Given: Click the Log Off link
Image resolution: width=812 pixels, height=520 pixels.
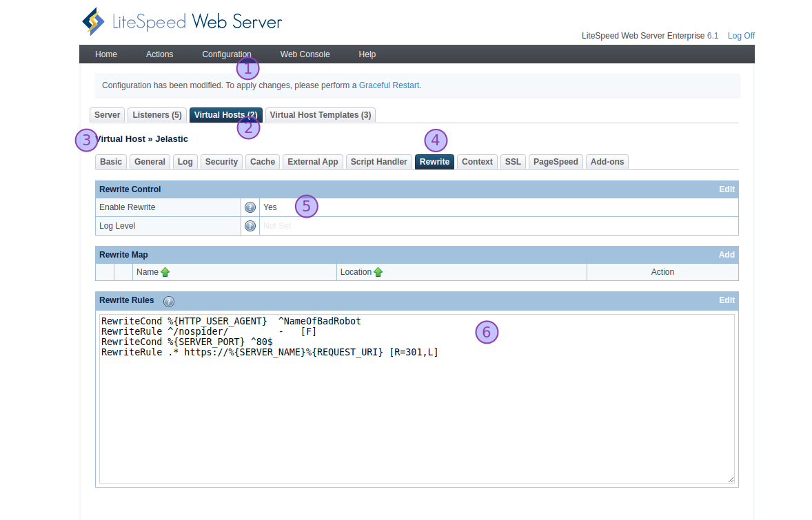Looking at the screenshot, I should (741, 36).
